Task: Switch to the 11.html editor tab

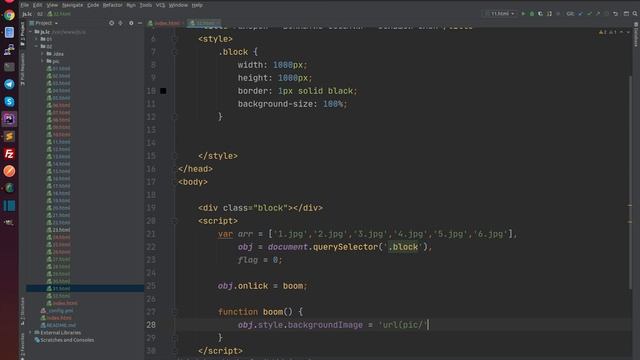Action: click(x=203, y=23)
